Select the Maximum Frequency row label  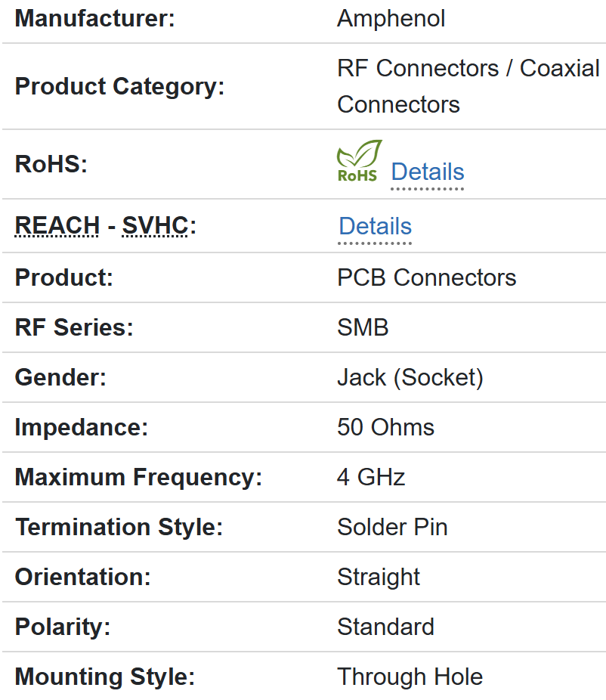point(138,477)
